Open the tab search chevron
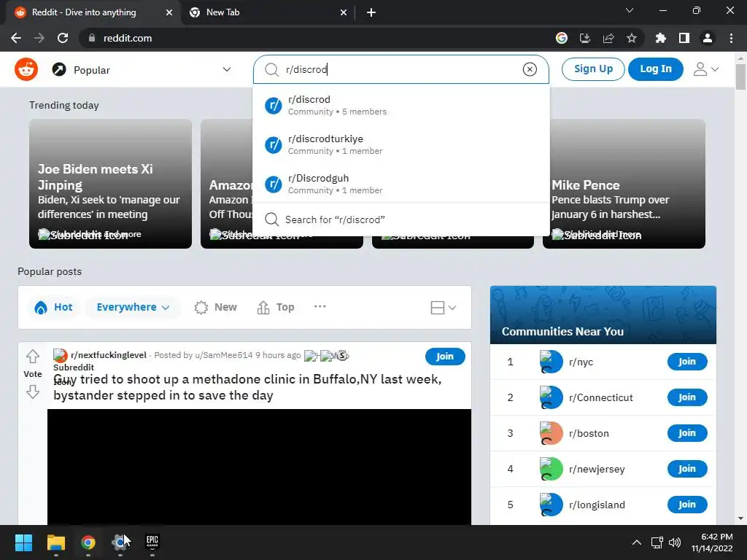This screenshot has width=747, height=560. coord(630,10)
